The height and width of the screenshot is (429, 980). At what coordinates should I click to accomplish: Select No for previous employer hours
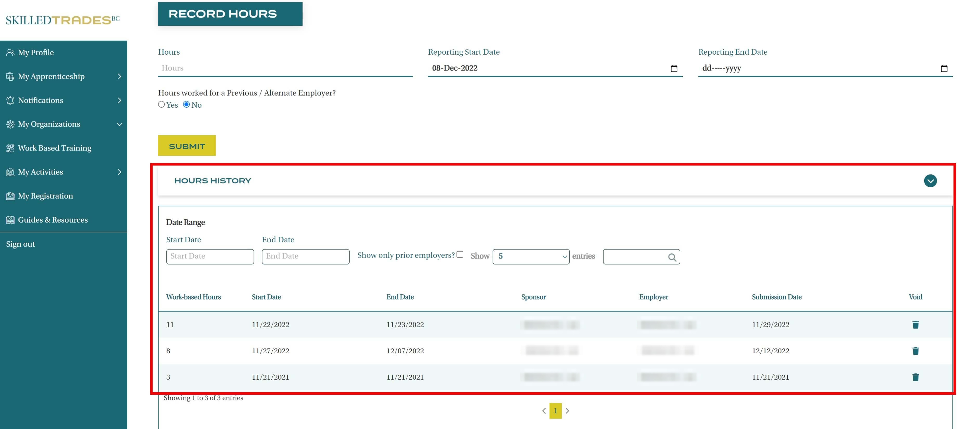(186, 104)
